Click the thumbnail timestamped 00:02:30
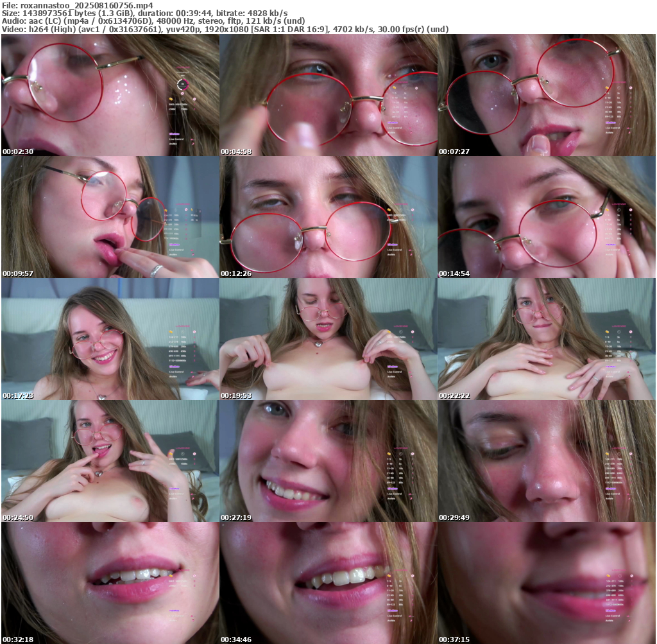This screenshot has width=657, height=644. [110, 95]
